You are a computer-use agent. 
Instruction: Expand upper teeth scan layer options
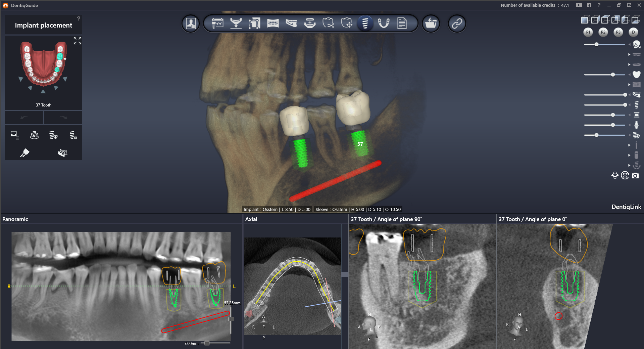(x=629, y=54)
